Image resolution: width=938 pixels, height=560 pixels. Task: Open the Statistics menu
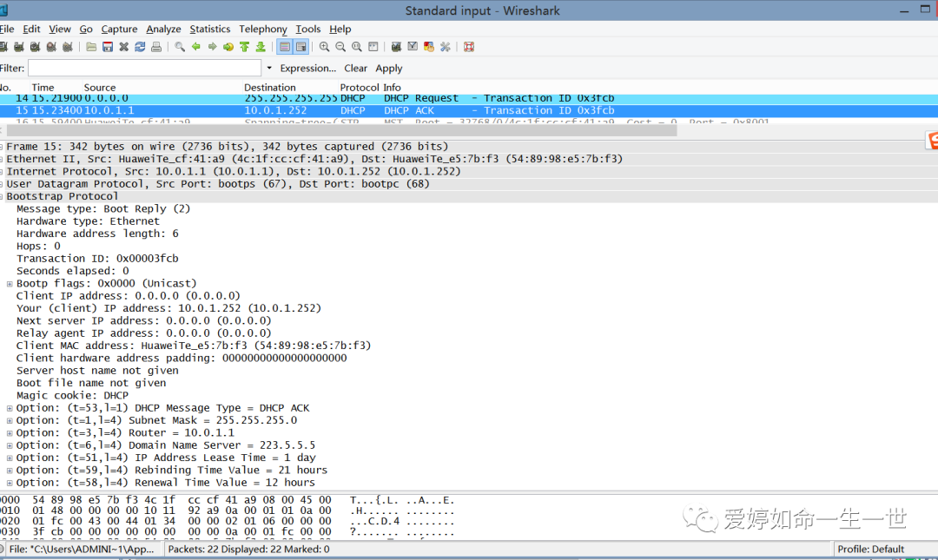point(209,29)
